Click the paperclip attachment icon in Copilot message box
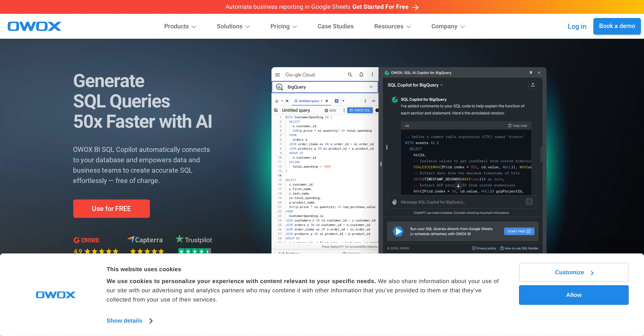The width and height of the screenshot is (644, 336). [x=394, y=202]
